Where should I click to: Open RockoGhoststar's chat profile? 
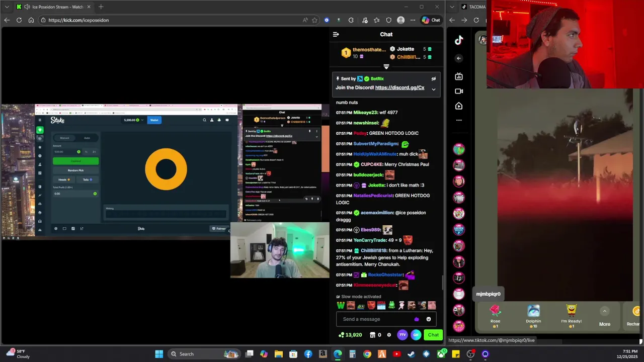[385, 275]
